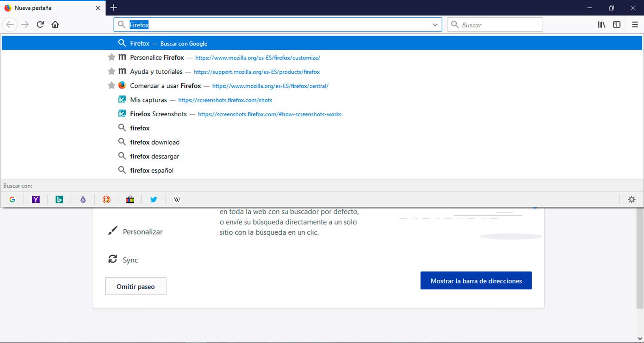Open Ayuda y tutoriales suggestion
Screen dimensions: 644x343
[322, 72]
